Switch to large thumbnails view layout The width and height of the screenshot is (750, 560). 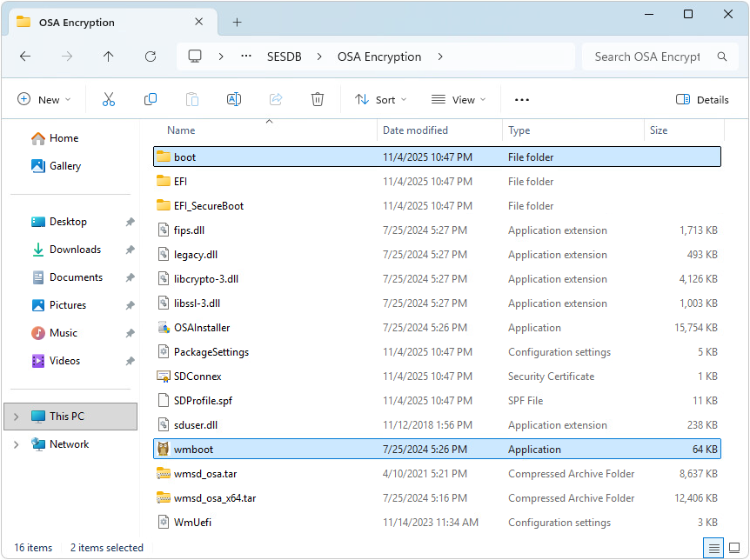734,548
